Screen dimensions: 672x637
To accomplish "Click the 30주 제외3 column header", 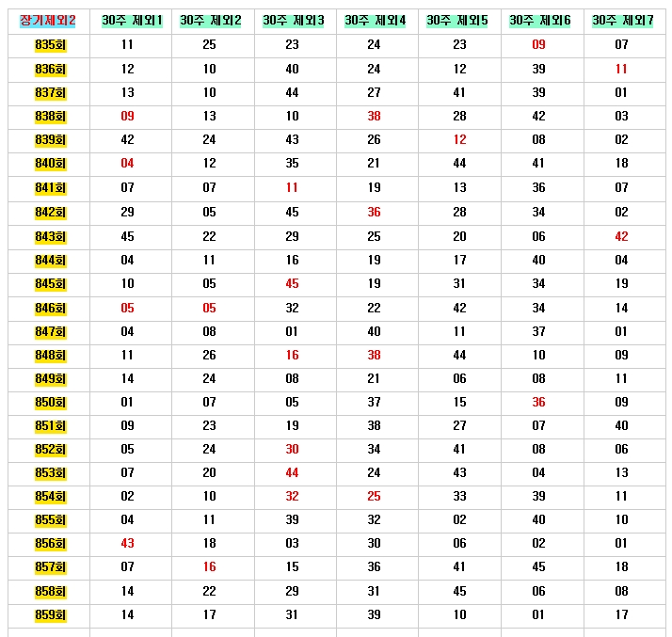I will 293,20.
